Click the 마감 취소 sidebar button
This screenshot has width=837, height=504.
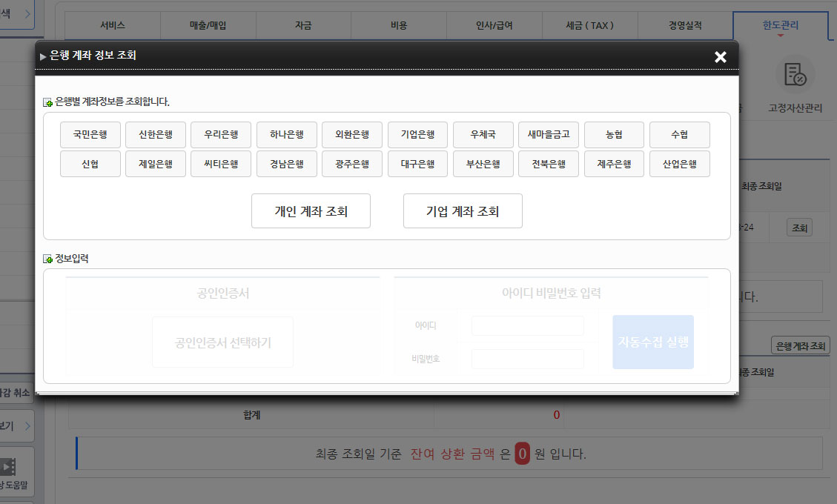click(x=15, y=392)
